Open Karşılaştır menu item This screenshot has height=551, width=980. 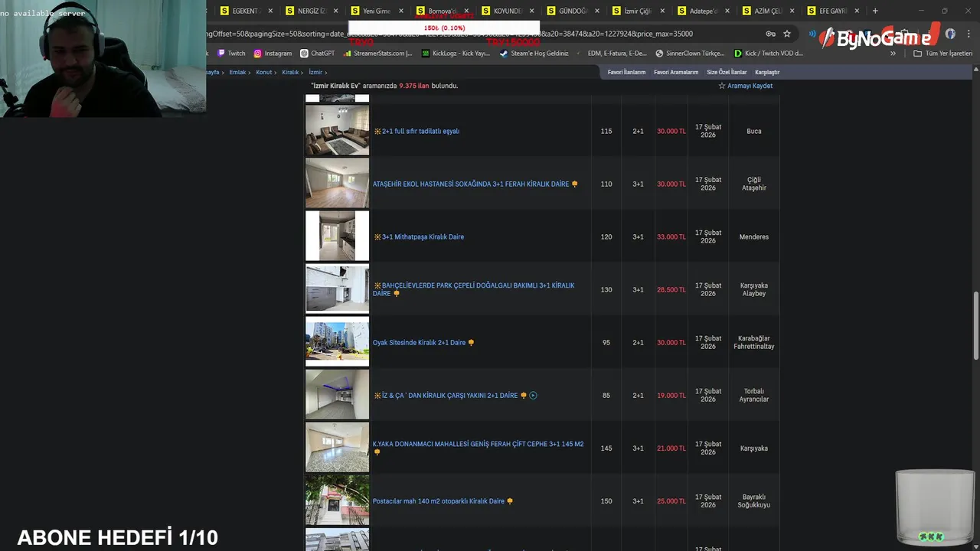point(767,72)
